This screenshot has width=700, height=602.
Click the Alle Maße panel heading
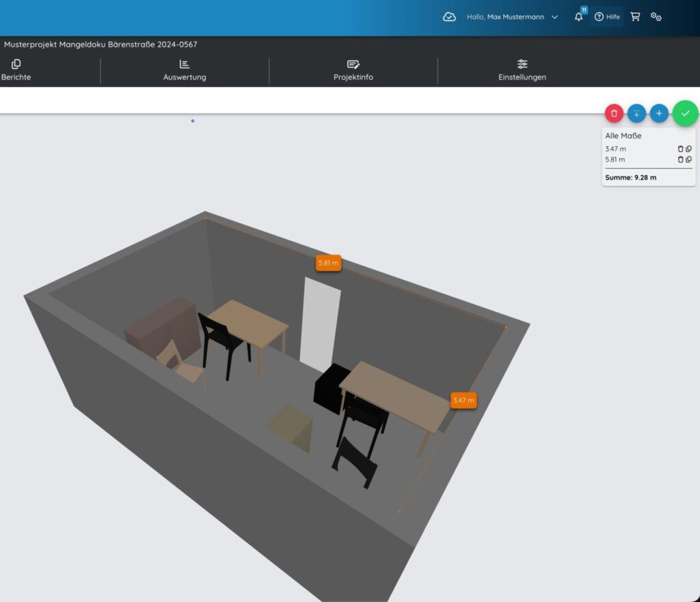(x=623, y=135)
